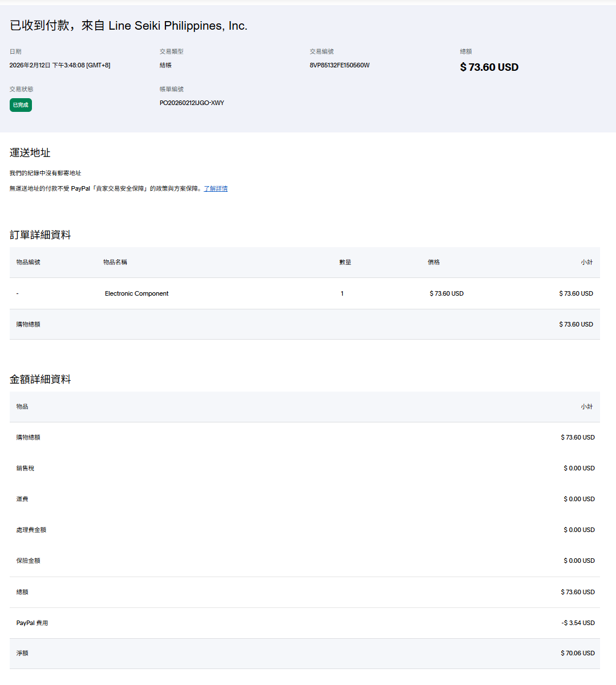Click the 價格 column header
Image resolution: width=616 pixels, height=685 pixels.
(433, 262)
